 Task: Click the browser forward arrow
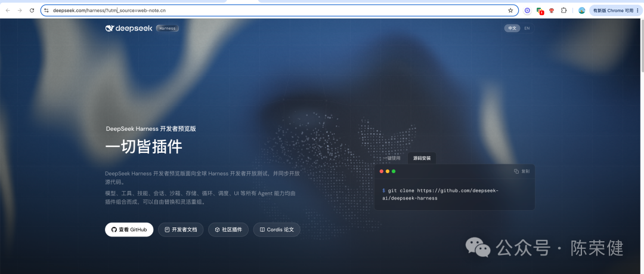[20, 10]
